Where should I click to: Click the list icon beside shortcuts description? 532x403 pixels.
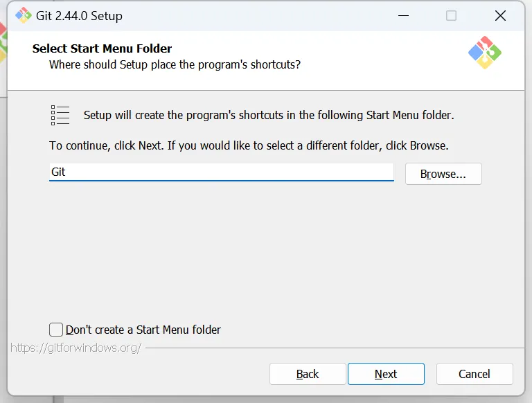pos(60,115)
